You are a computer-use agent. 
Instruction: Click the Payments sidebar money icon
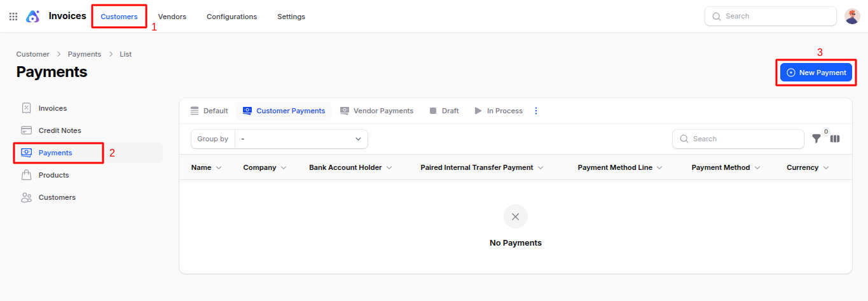[x=26, y=153]
